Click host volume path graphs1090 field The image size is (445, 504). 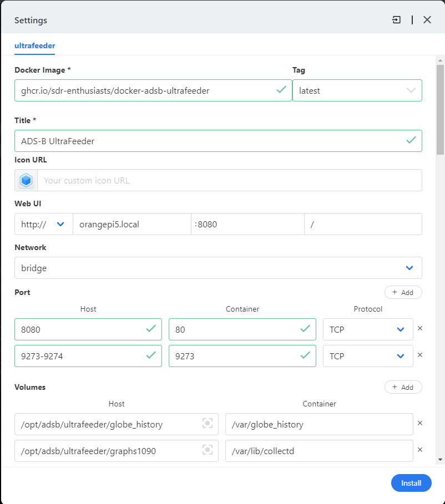(x=117, y=451)
